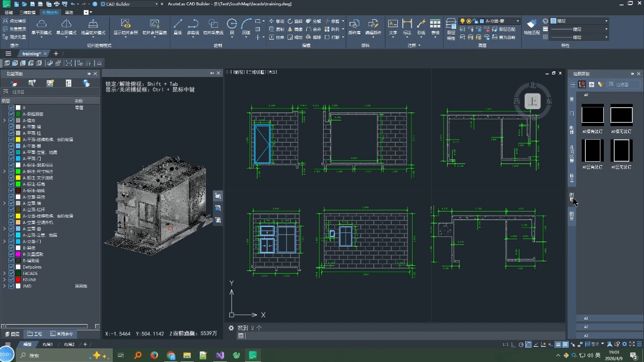Expand the FZLINE layer tree node

pos(5,279)
